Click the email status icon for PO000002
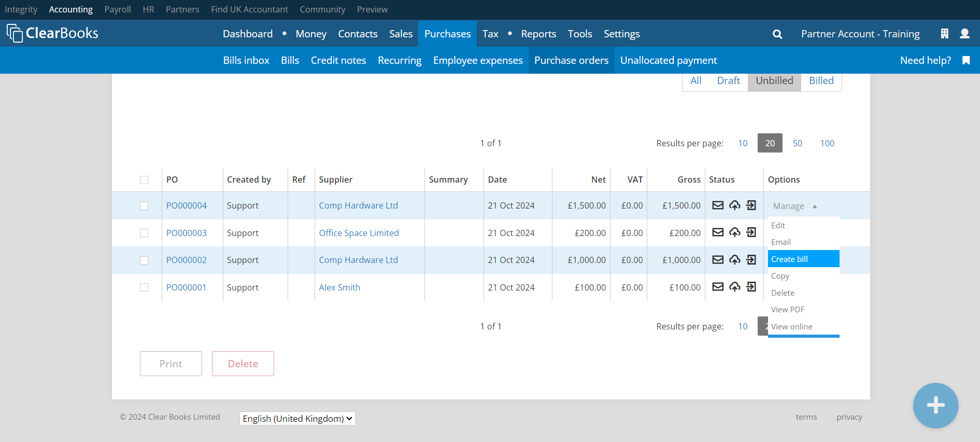The width and height of the screenshot is (980, 442). [718, 259]
